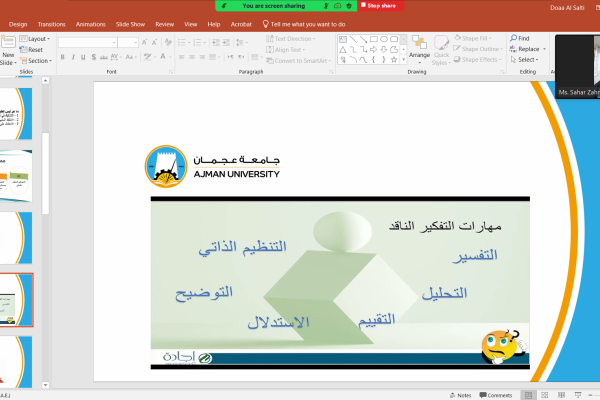Screen dimensions: 600x400
Task: Set left-to-right text direction
Action: coord(230,57)
